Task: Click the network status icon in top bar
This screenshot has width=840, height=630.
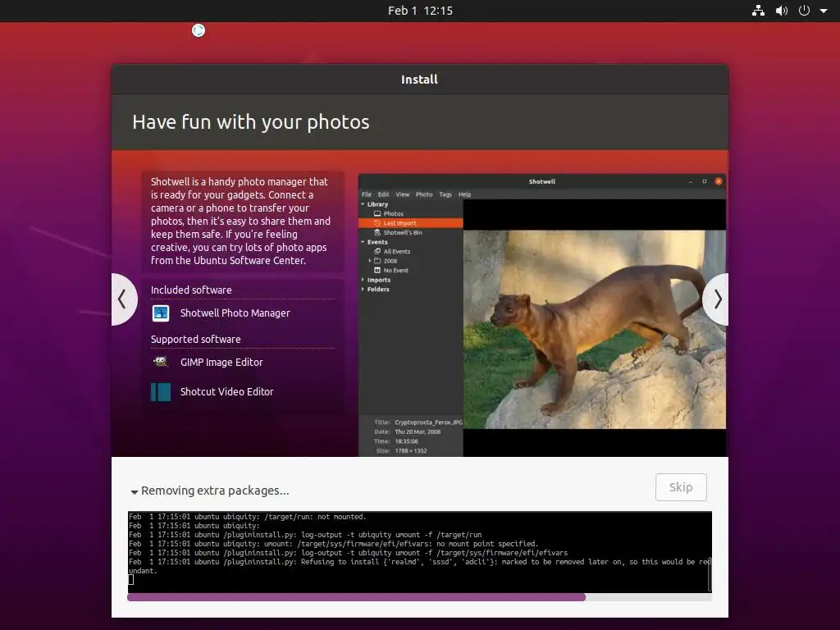Action: [758, 11]
